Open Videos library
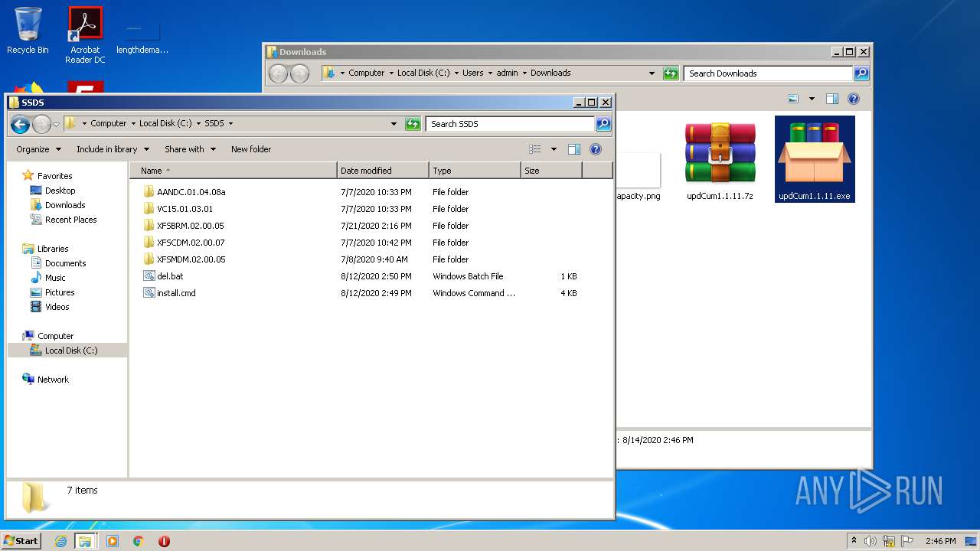Screen dimensions: 980x551 click(x=57, y=307)
